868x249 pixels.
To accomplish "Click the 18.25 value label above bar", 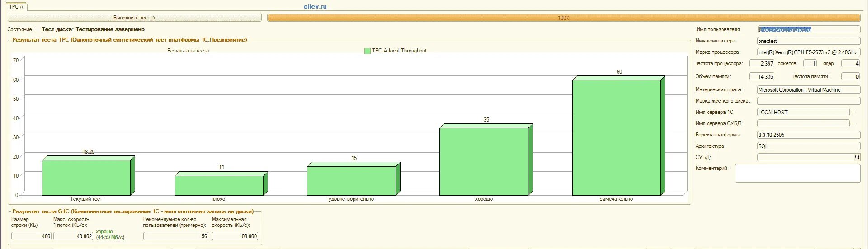I will pos(89,152).
